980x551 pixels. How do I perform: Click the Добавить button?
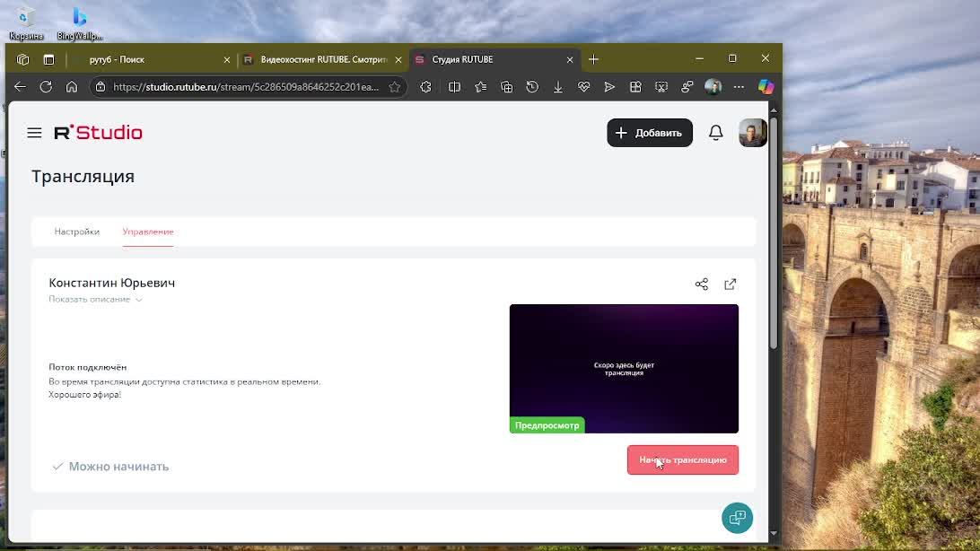pos(650,133)
